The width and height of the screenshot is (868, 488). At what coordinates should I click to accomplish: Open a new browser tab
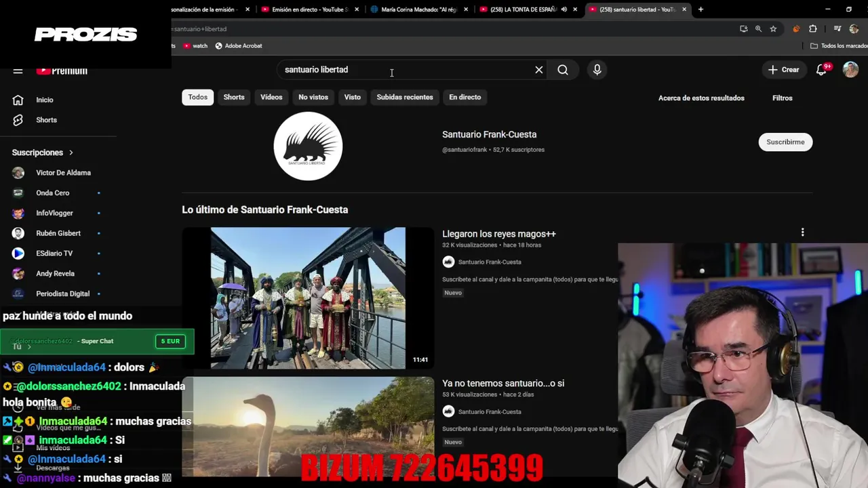pyautogui.click(x=701, y=9)
